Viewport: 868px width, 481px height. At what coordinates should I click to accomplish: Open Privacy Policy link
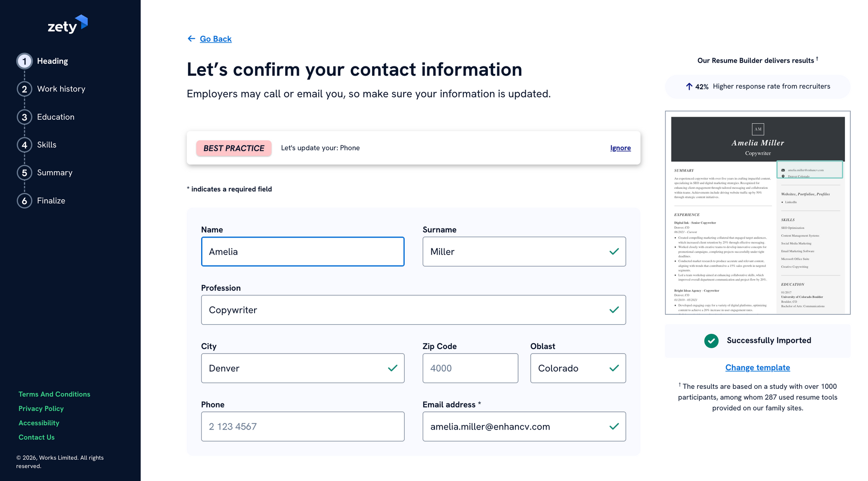pyautogui.click(x=41, y=409)
